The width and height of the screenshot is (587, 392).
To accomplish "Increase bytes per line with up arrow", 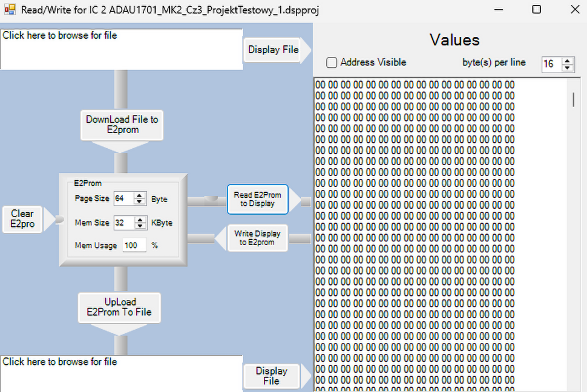I will pyautogui.click(x=567, y=61).
